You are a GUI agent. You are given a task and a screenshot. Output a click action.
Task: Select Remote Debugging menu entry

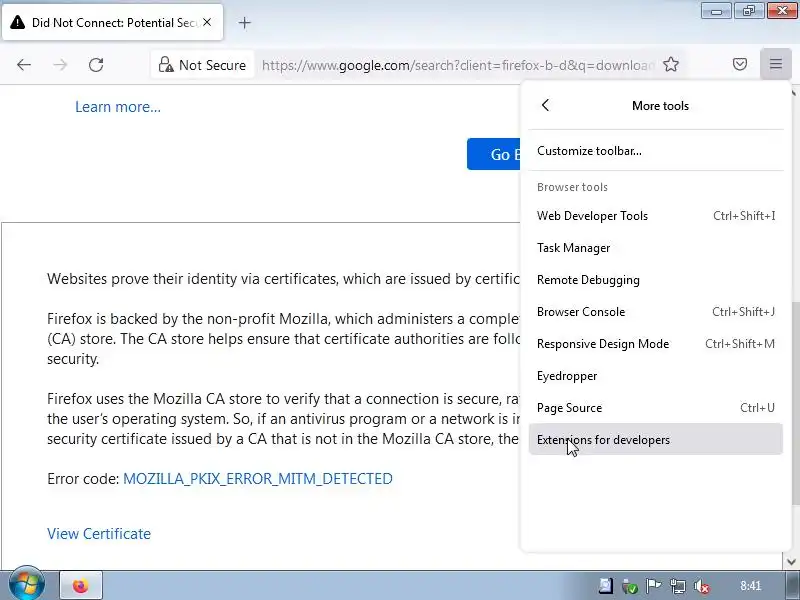(x=656, y=280)
